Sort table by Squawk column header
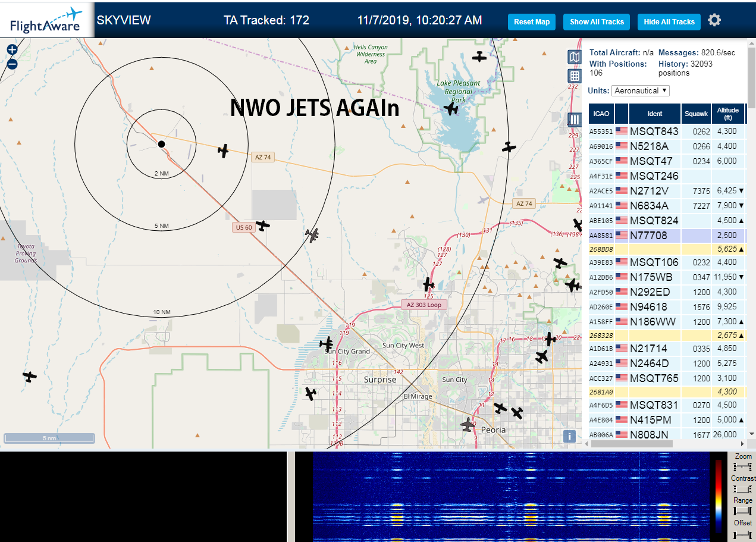This screenshot has width=756, height=542. (x=696, y=113)
